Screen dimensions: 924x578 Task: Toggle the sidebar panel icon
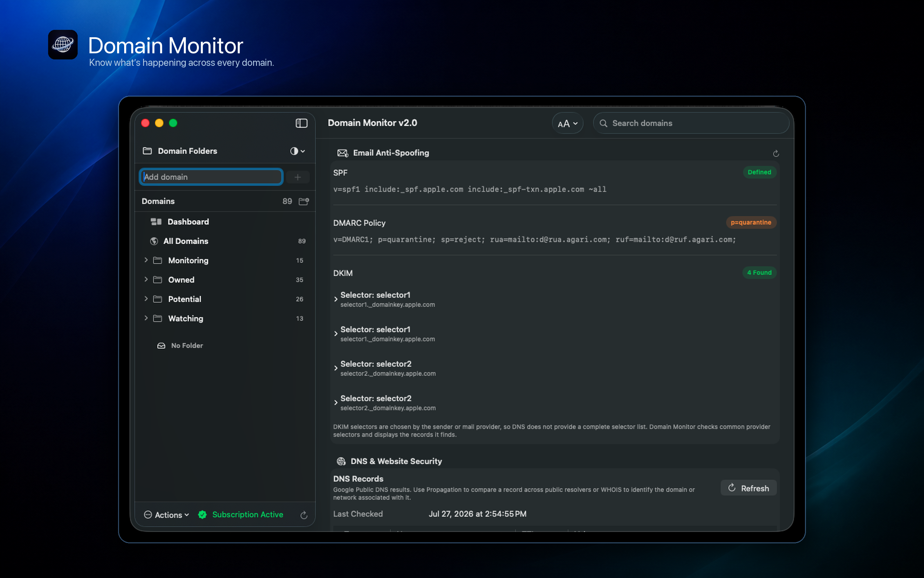coord(301,123)
